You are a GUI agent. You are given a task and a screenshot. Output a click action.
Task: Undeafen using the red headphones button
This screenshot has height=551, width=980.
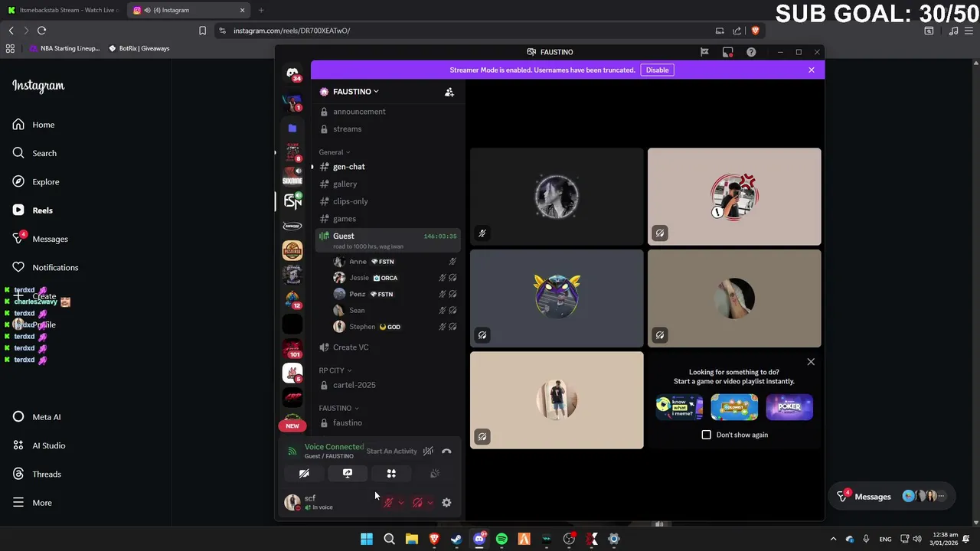(x=417, y=503)
